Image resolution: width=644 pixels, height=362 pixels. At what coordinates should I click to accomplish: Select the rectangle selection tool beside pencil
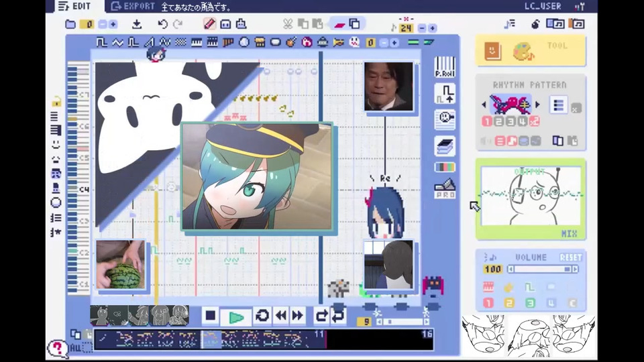pyautogui.click(x=225, y=24)
